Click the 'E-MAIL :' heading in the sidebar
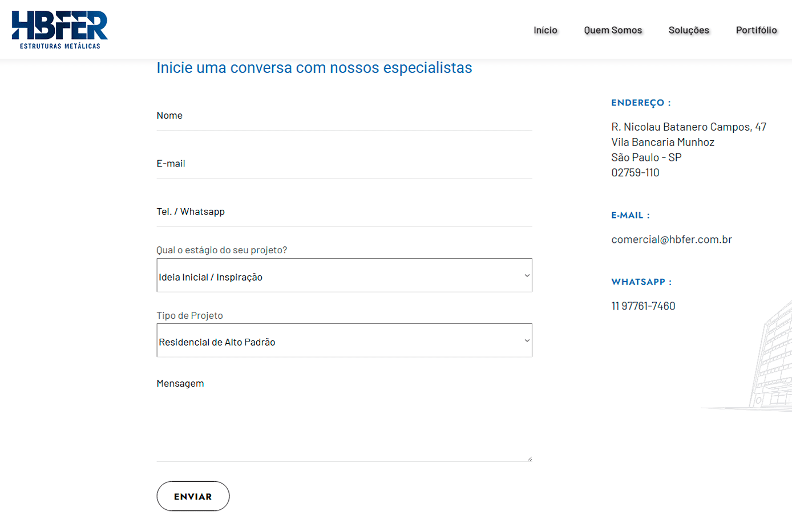This screenshot has height=532, width=792. pyautogui.click(x=631, y=216)
